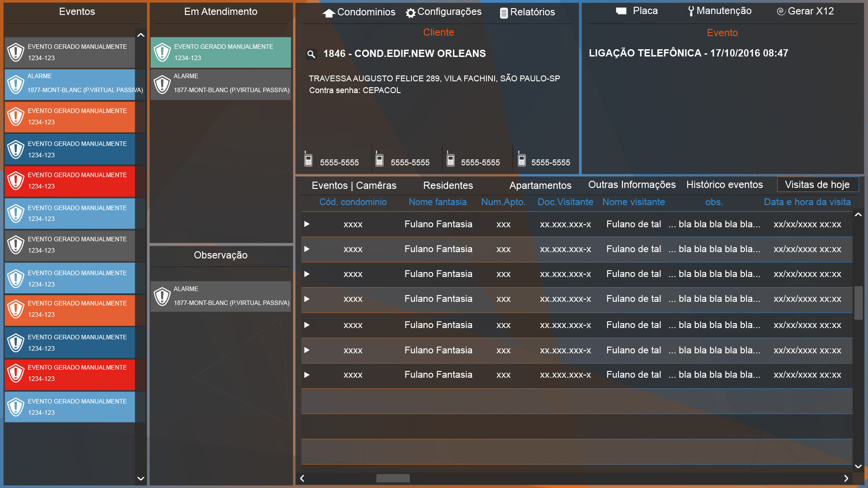
Task: Click Manutenção button
Action: coord(719,11)
